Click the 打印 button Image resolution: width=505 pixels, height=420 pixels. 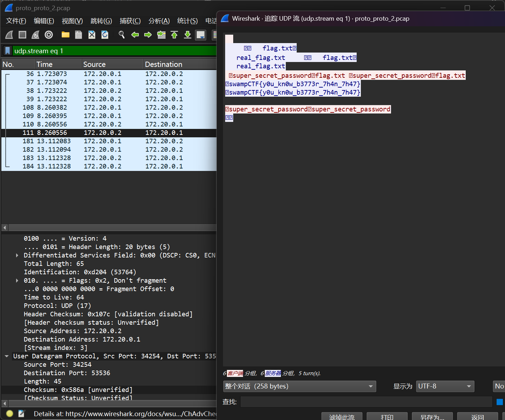click(x=387, y=416)
